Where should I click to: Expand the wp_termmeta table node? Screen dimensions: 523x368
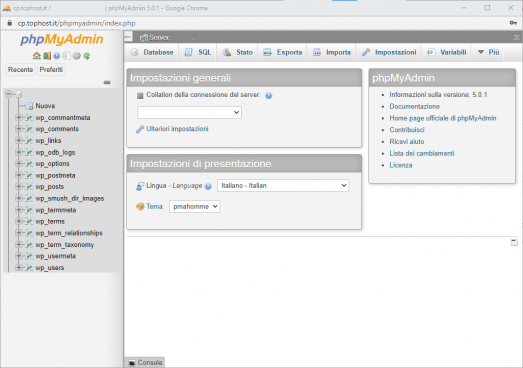[19, 210]
